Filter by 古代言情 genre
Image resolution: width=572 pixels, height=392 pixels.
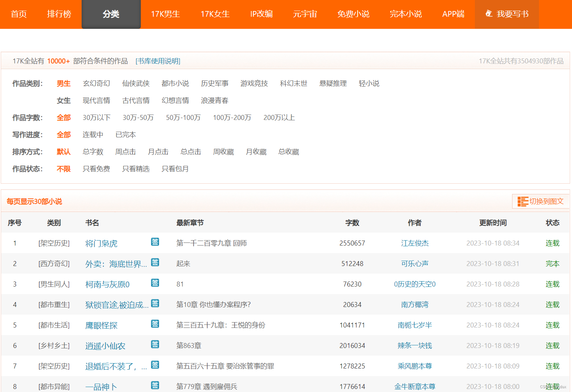(x=136, y=101)
